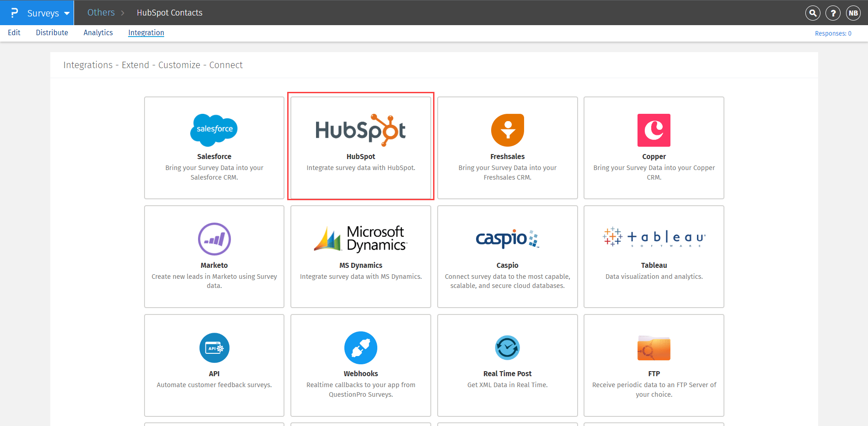The width and height of the screenshot is (868, 426).
Task: Click the Caspio logo
Action: point(507,239)
